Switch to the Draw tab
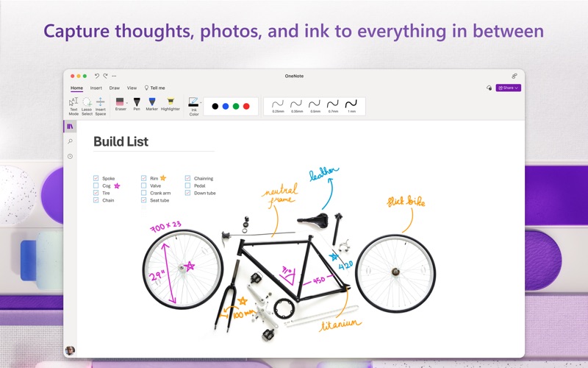 (115, 88)
